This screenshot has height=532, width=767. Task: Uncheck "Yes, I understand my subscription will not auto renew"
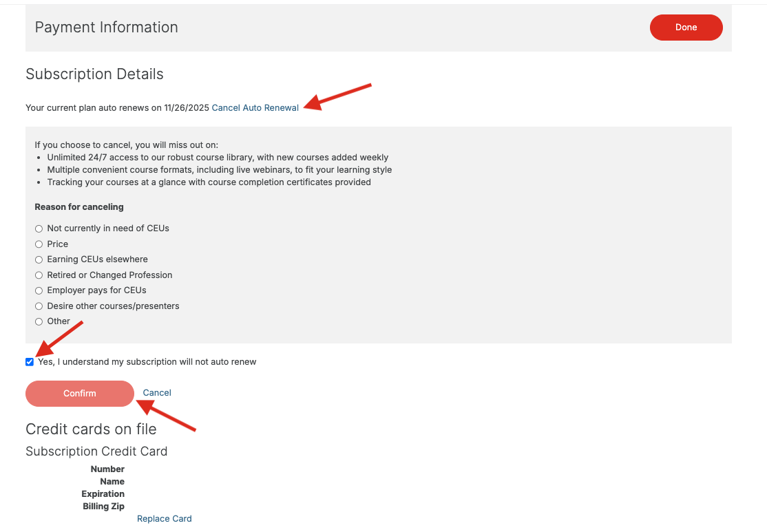coord(30,361)
